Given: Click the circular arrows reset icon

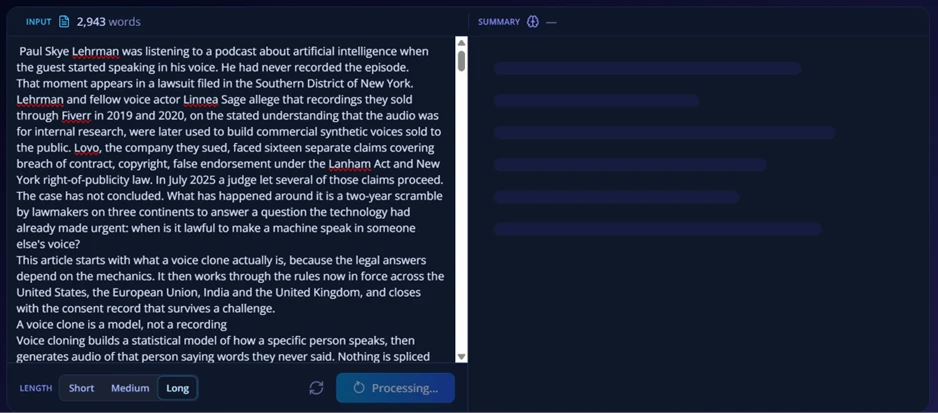Looking at the screenshot, I should click(316, 388).
